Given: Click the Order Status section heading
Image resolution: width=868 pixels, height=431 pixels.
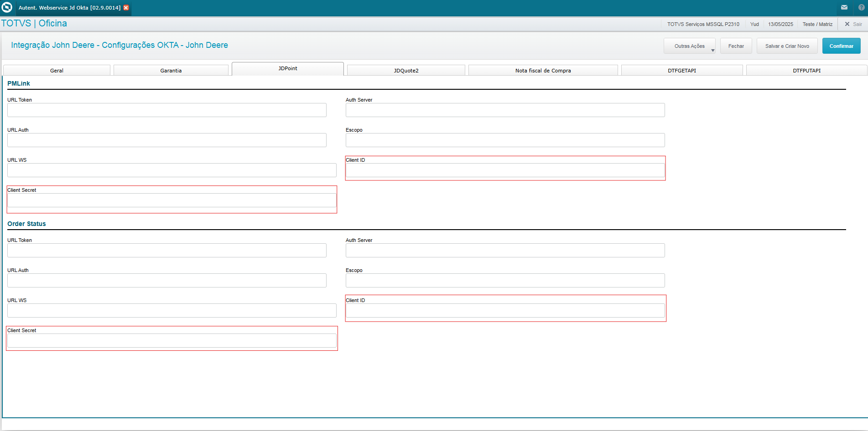Looking at the screenshot, I should tap(26, 224).
